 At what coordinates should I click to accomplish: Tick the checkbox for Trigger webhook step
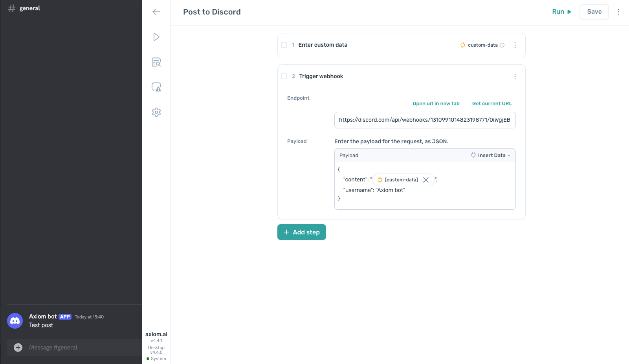point(284,77)
